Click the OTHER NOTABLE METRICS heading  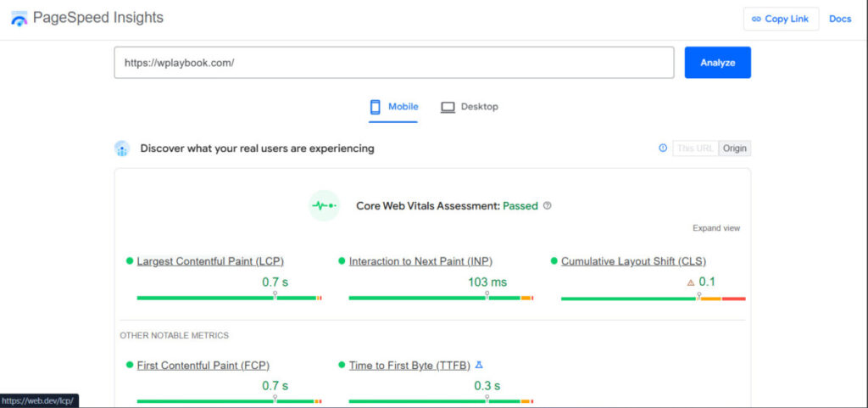click(x=175, y=336)
